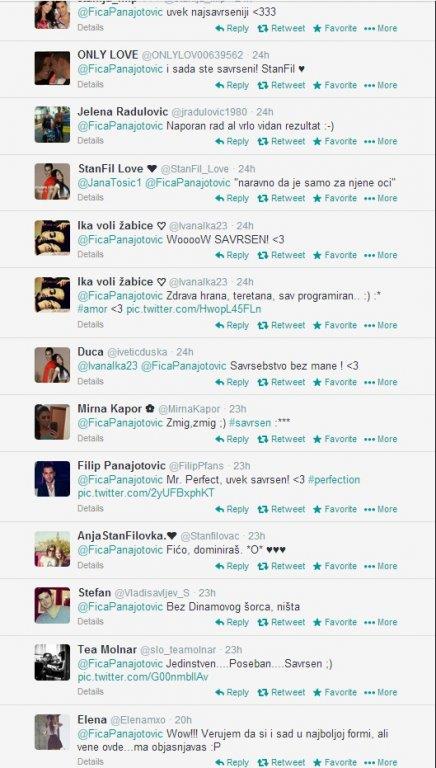The image size is (436, 768).
Task: Open pic.twitter.com/2yUFBxphKT link
Action: point(146,493)
